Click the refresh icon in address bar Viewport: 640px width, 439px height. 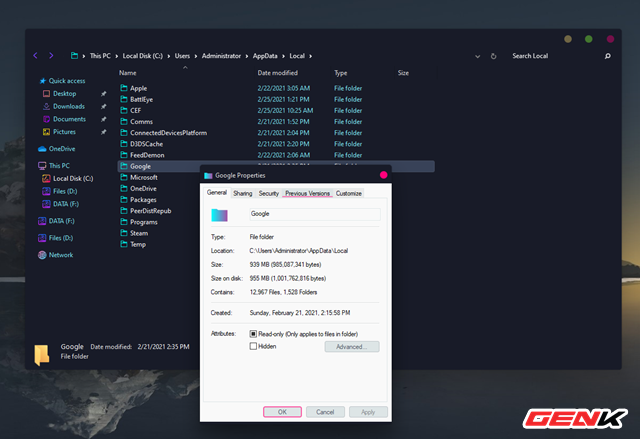click(493, 56)
